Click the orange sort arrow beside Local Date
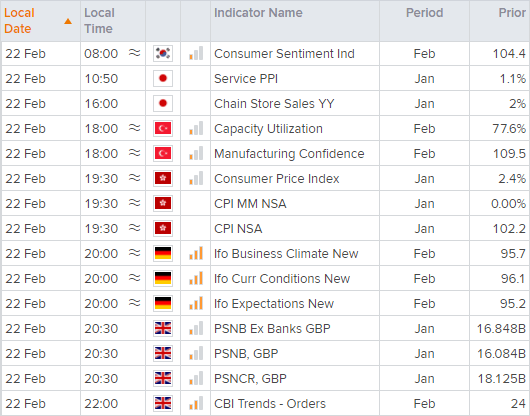Screen dimensions: 530x416 68,21
